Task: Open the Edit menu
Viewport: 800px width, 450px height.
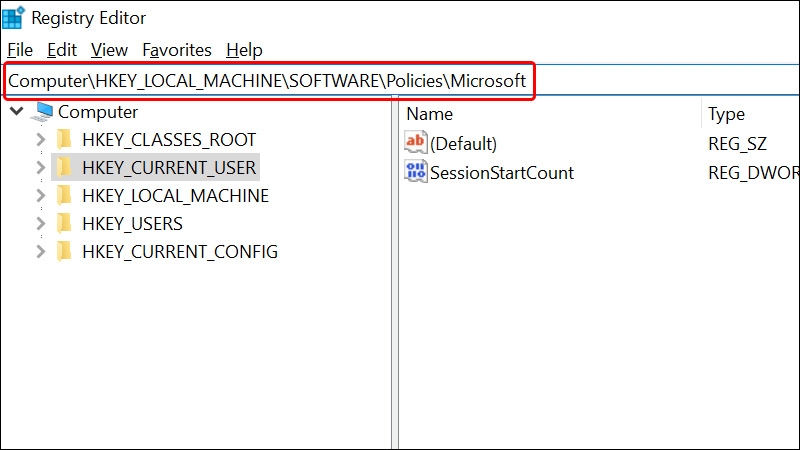Action: (62, 49)
